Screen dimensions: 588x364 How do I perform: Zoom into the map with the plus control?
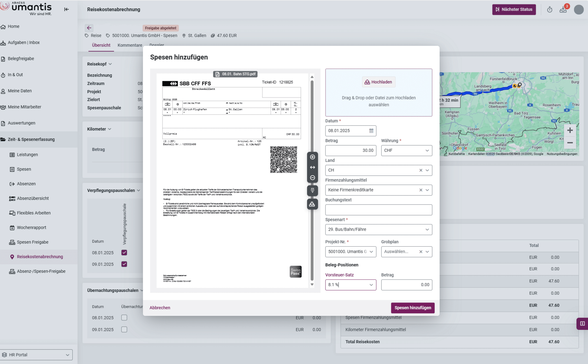coord(570,130)
